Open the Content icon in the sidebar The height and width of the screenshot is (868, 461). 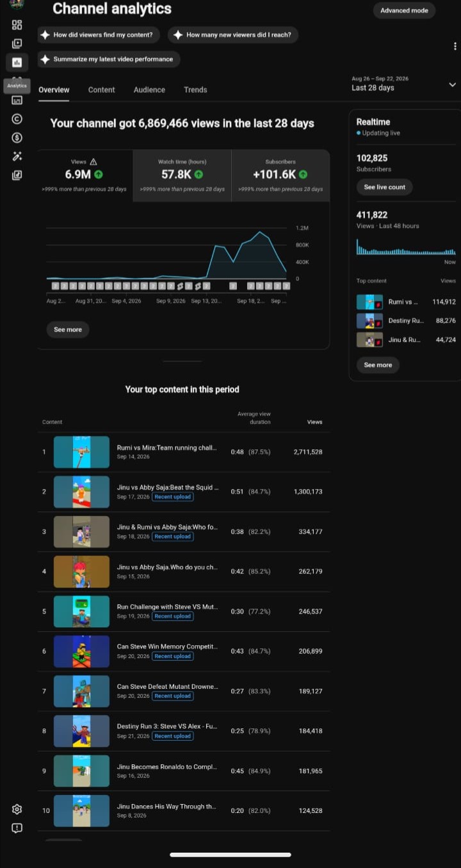click(x=17, y=44)
